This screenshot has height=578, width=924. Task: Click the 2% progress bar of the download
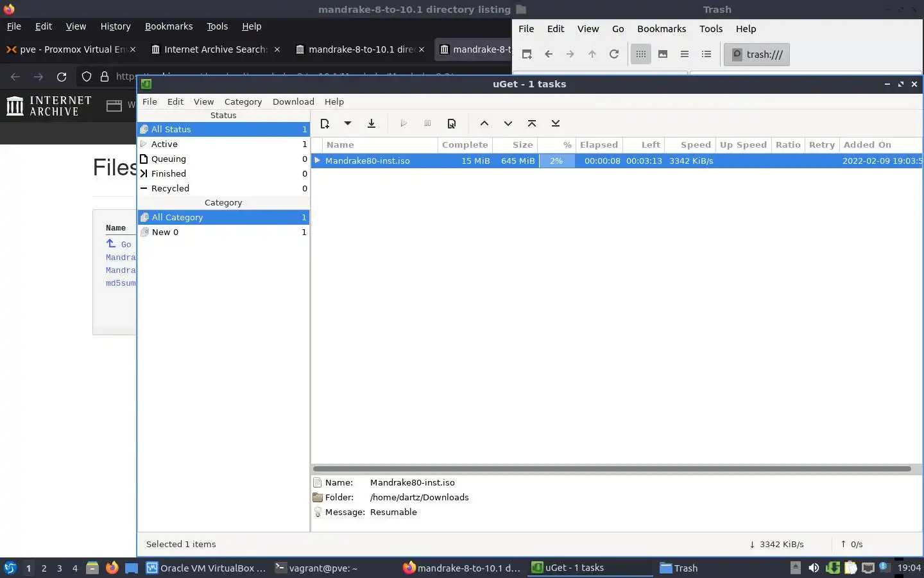(x=556, y=161)
